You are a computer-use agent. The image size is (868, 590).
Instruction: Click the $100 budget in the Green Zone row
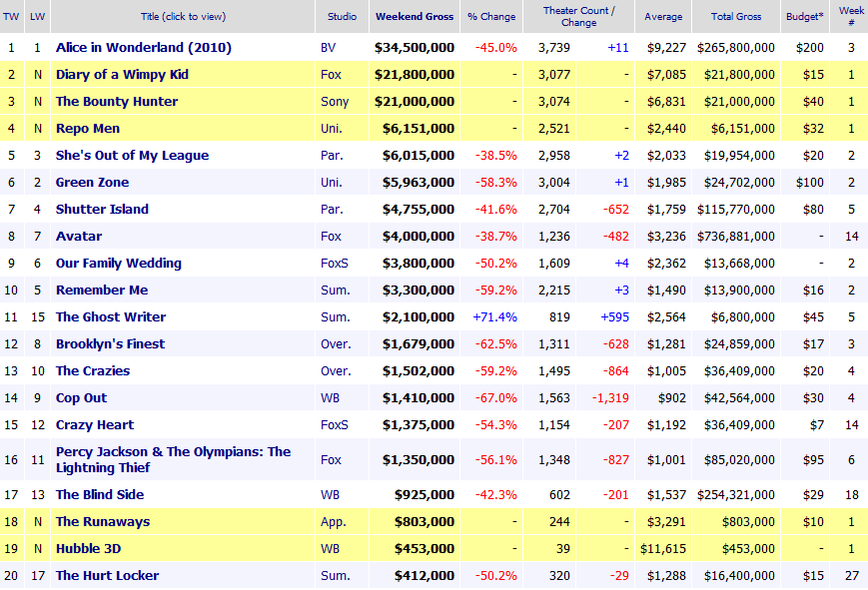point(810,182)
